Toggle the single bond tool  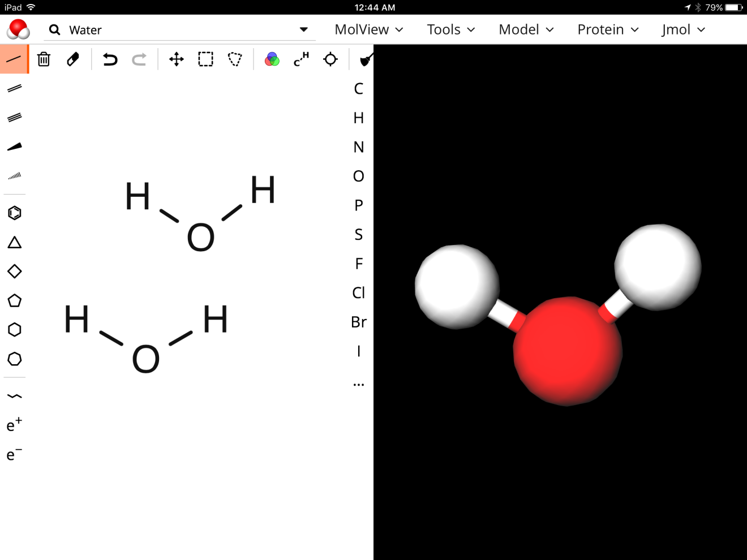[14, 59]
